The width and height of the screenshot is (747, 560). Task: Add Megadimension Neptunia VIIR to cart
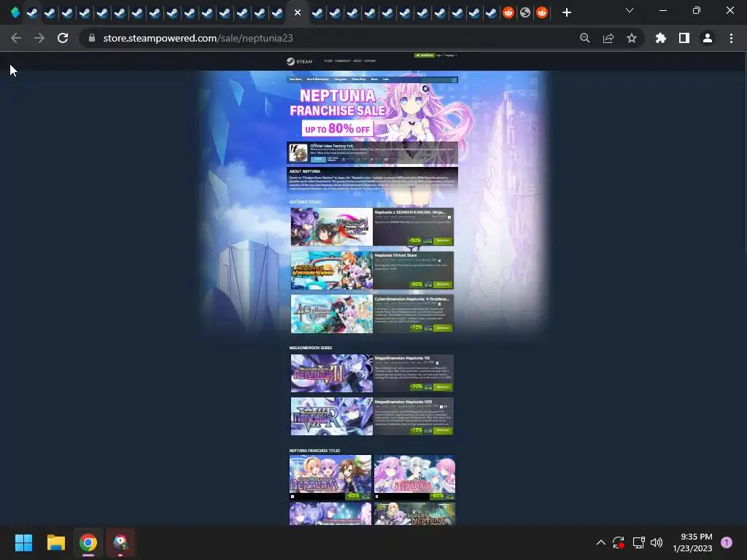click(443, 430)
